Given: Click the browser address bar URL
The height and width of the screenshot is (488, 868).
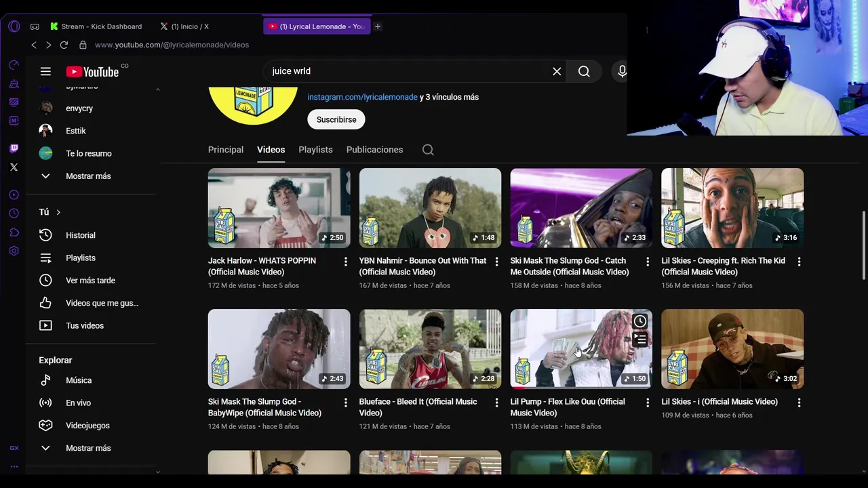Looking at the screenshot, I should coord(172,45).
